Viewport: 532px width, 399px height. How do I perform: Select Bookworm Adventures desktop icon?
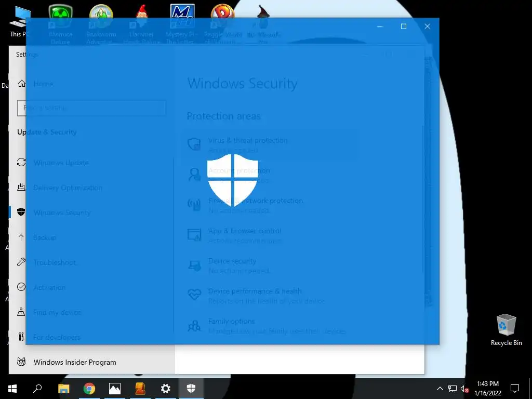tap(101, 24)
